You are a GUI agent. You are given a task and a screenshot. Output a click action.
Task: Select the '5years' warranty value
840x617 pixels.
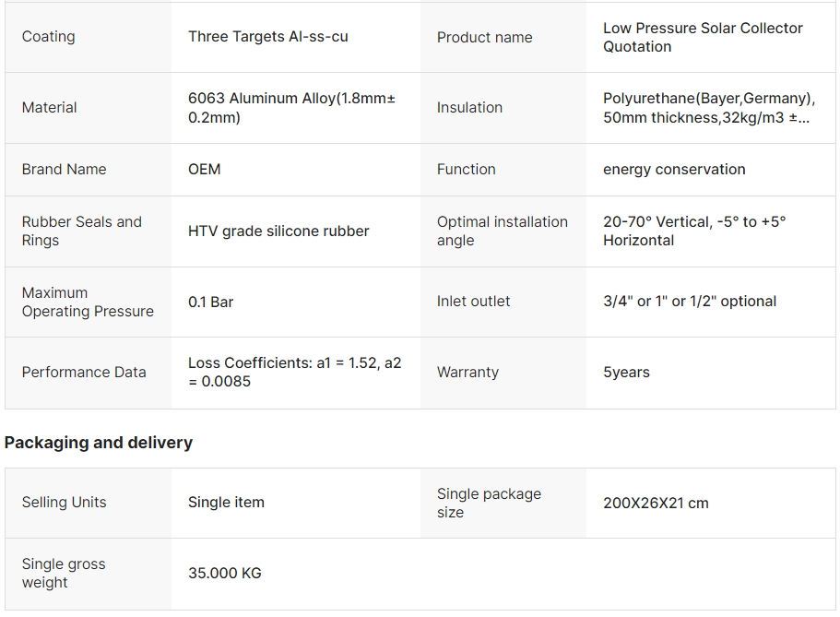[x=626, y=373]
